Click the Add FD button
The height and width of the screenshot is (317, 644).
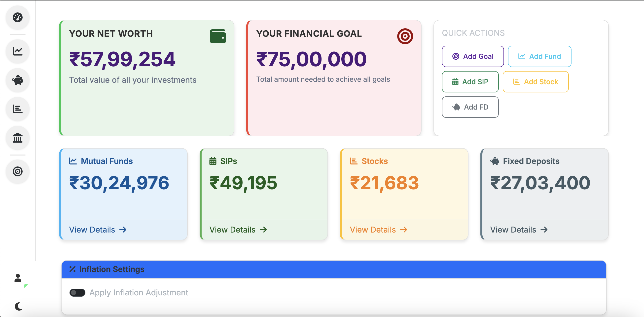coord(470,107)
